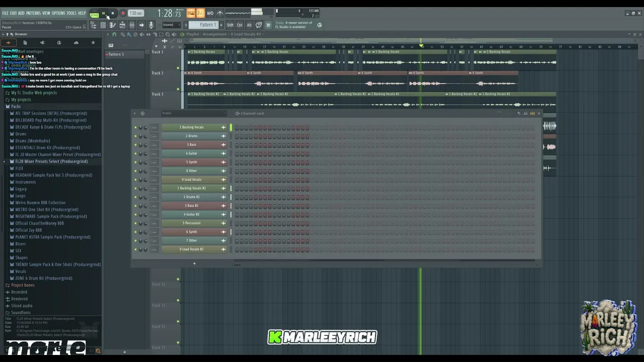Click the 4 Guitar channel plus icon
Image resolution: width=644 pixels, height=362 pixels.
click(223, 153)
